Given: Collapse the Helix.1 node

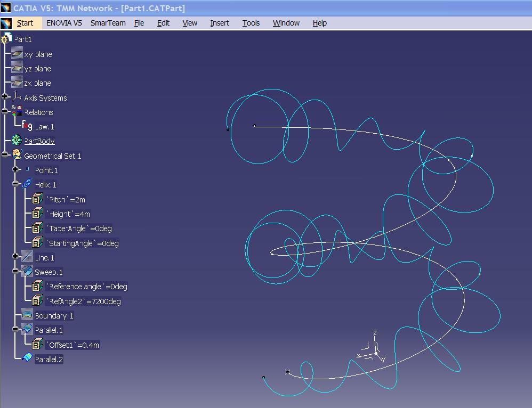Looking at the screenshot, I should (x=15, y=184).
